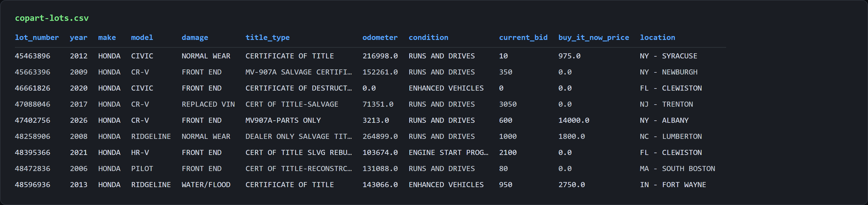Click lot number 48596936

click(32, 185)
